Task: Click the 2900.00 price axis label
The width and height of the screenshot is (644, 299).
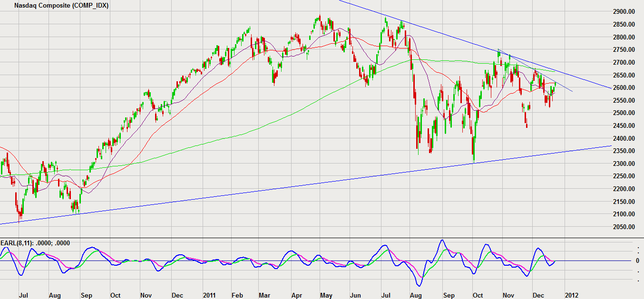Action: pos(623,11)
